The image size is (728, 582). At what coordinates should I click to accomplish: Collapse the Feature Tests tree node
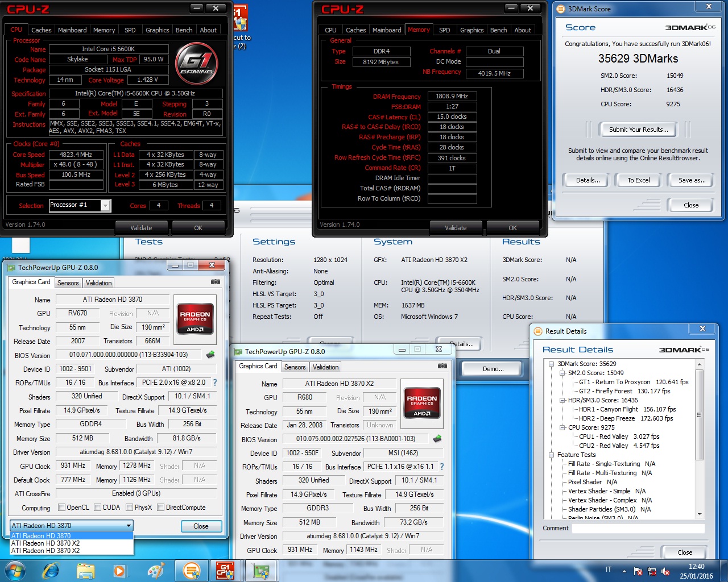pyautogui.click(x=551, y=455)
